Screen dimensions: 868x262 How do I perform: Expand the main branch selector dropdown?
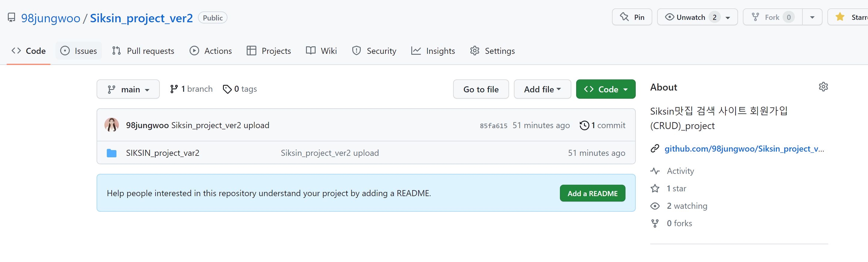[128, 89]
